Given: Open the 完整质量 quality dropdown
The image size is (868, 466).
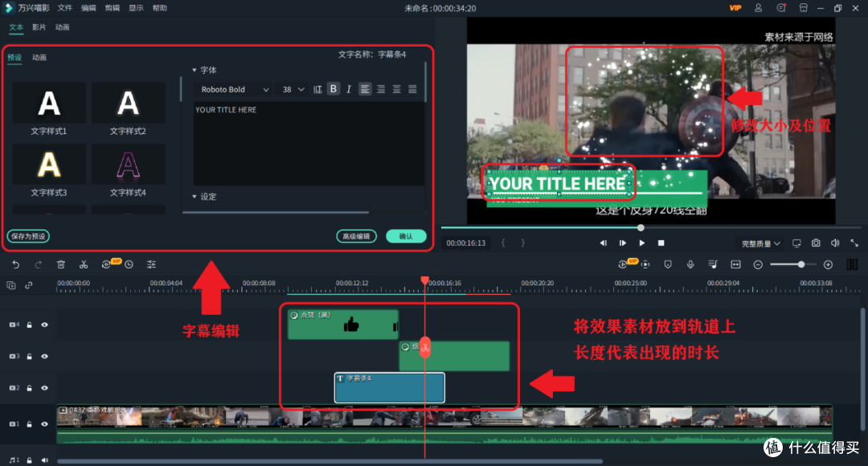Looking at the screenshot, I should point(760,243).
